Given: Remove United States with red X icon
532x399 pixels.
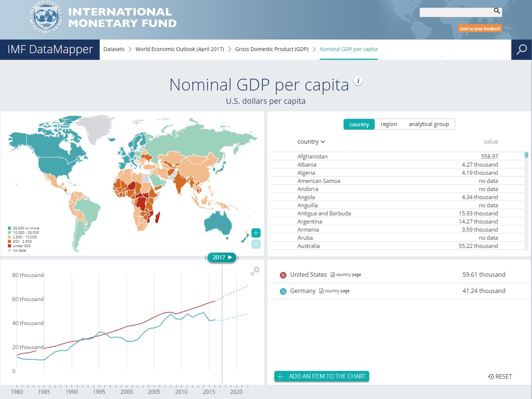Looking at the screenshot, I should [x=283, y=275].
